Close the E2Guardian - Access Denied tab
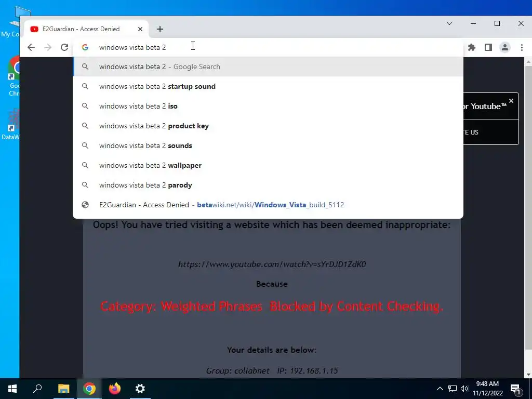Image resolution: width=532 pixels, height=399 pixels. [140, 29]
